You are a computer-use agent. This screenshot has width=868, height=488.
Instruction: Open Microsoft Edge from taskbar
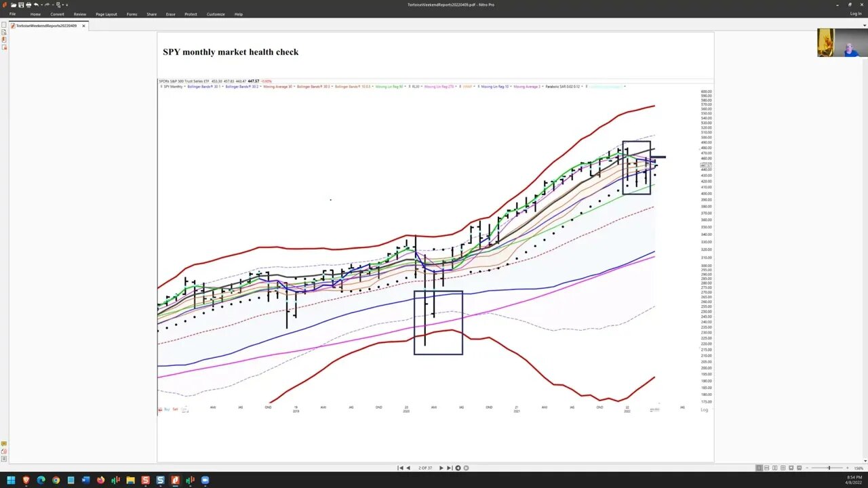[41, 481]
